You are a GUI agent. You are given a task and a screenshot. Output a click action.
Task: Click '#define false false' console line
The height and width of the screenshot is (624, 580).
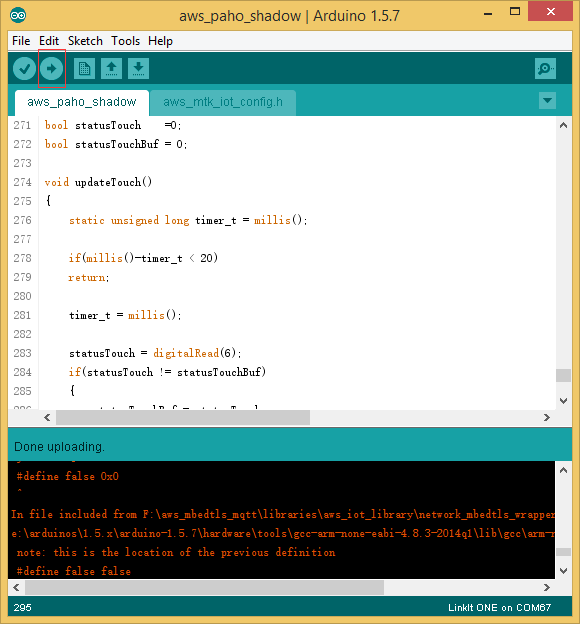[74, 571]
